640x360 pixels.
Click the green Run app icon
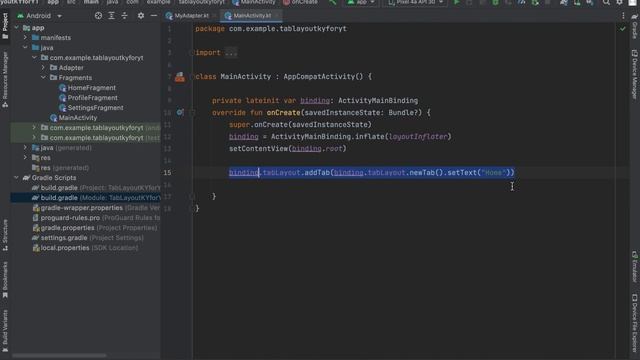[456, 2]
